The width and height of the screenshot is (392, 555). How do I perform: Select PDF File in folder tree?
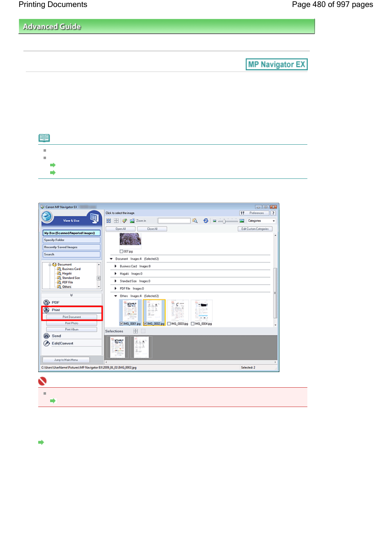67,282
